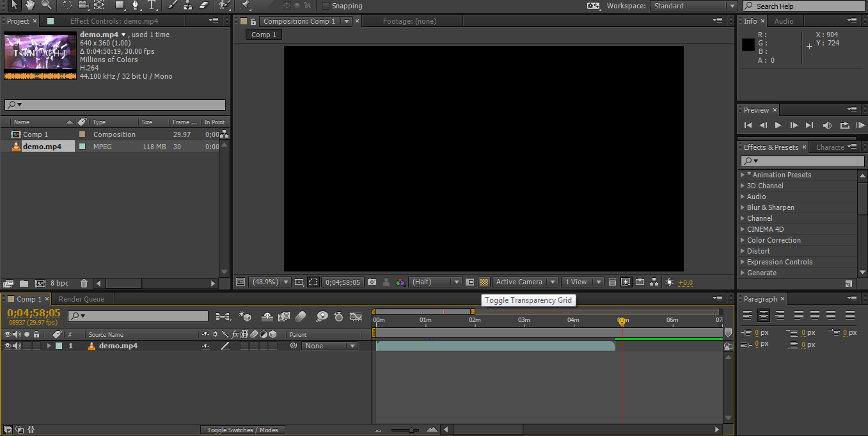Toggle Transparency Grid in viewer
Screen dimensions: 868x436
[x=484, y=282]
